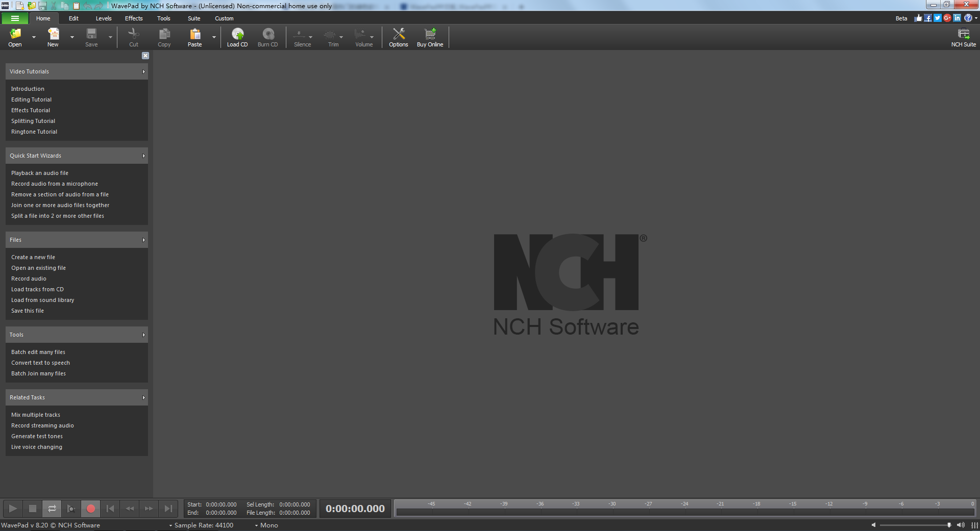Click the Burn CD icon
The width and height of the screenshot is (980, 531).
pyautogui.click(x=268, y=34)
